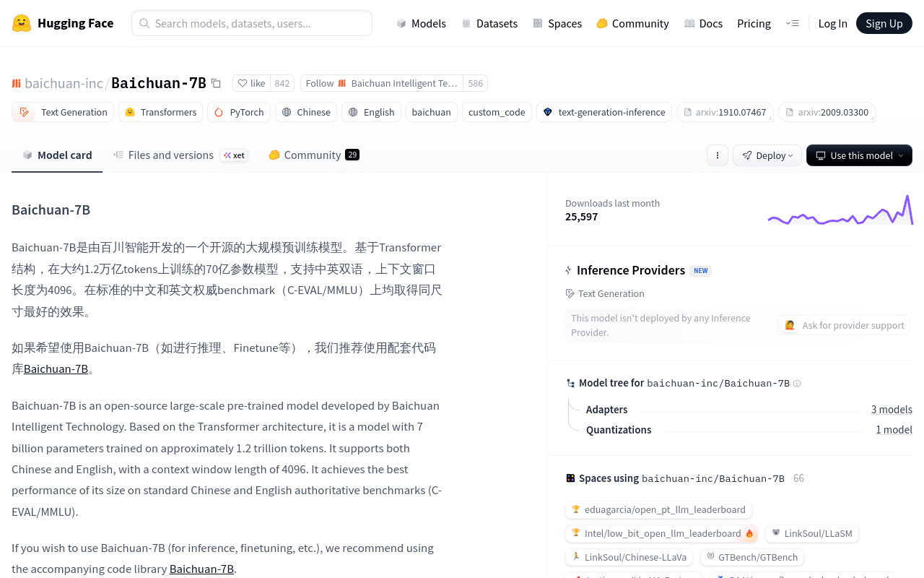Open the LinkSoul/LLaSM space
924x578 pixels.
pyautogui.click(x=812, y=534)
